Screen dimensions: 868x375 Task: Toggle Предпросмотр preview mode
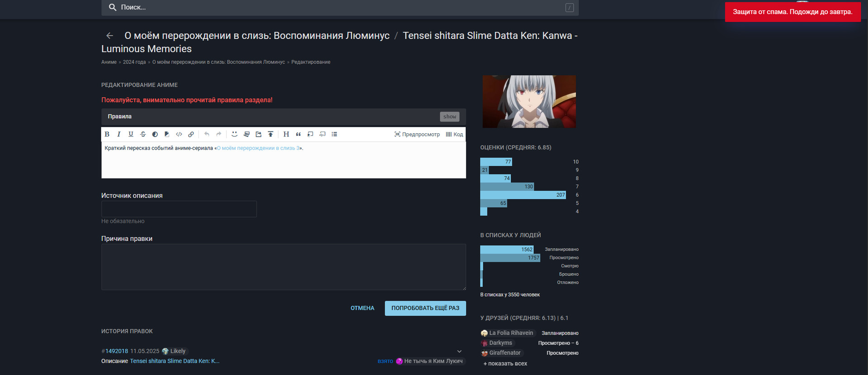(x=417, y=134)
